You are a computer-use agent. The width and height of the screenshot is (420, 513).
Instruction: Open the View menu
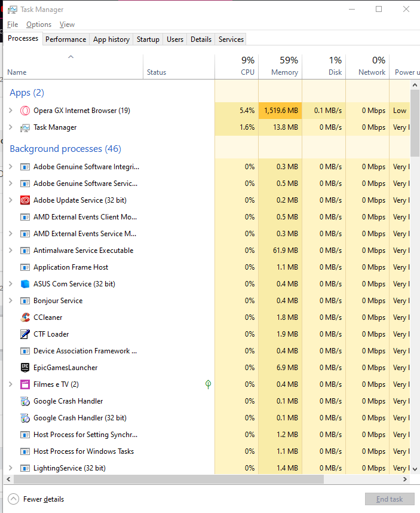(67, 25)
